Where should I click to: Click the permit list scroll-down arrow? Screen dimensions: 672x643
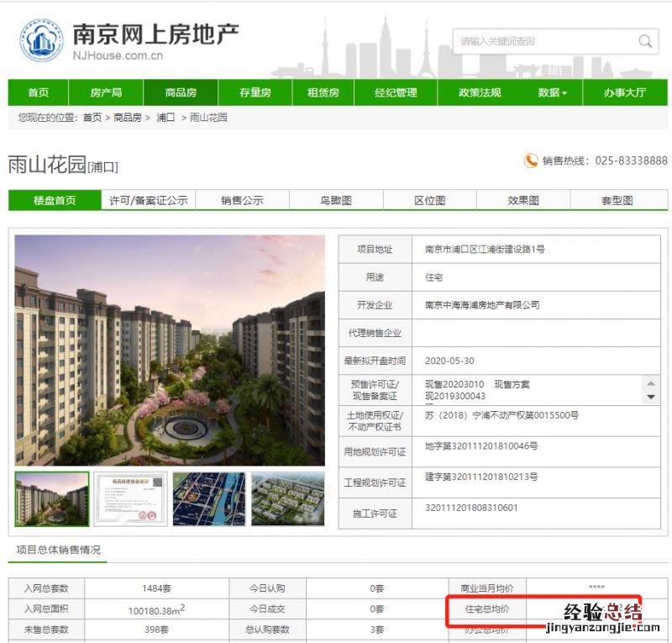pyautogui.click(x=651, y=397)
